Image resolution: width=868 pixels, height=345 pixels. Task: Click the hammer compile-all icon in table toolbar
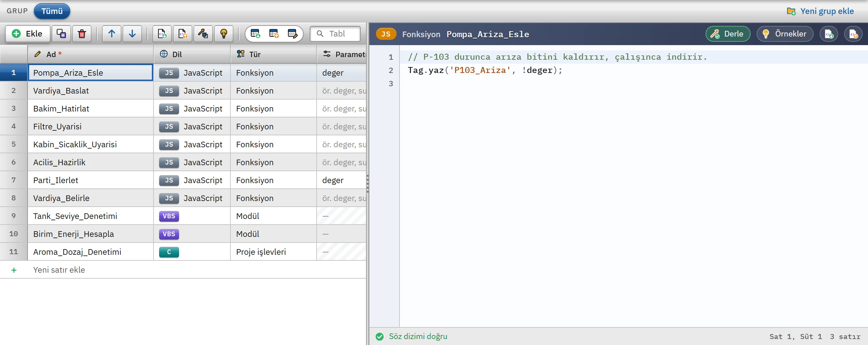coord(203,34)
